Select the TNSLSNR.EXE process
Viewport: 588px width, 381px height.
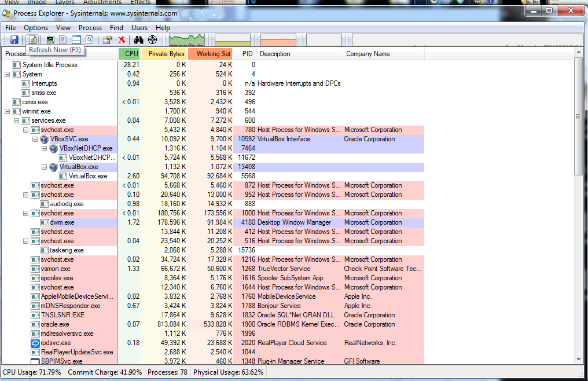click(x=213, y=315)
